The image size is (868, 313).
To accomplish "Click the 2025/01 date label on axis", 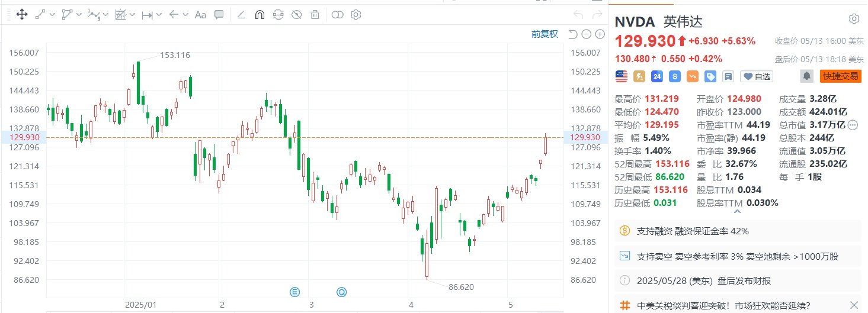I will (x=142, y=305).
